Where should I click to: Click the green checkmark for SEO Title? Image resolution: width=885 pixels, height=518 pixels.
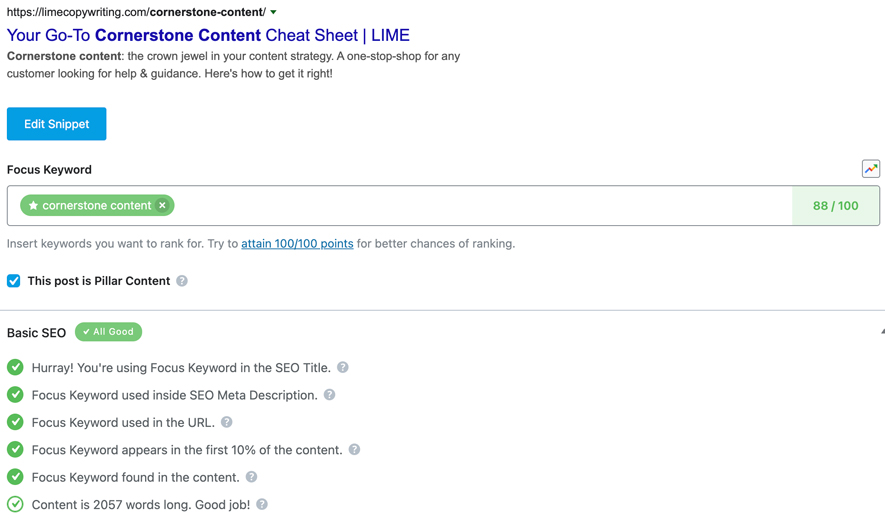(x=15, y=368)
